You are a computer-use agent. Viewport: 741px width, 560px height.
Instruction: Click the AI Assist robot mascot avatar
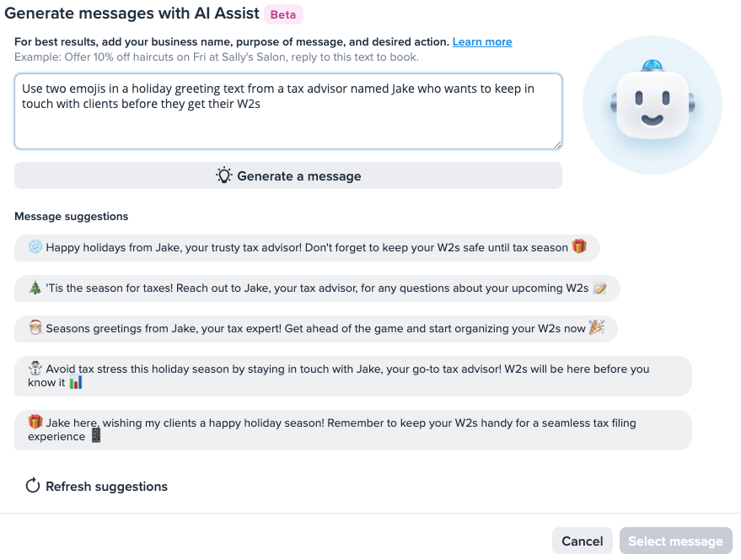pyautogui.click(x=652, y=105)
